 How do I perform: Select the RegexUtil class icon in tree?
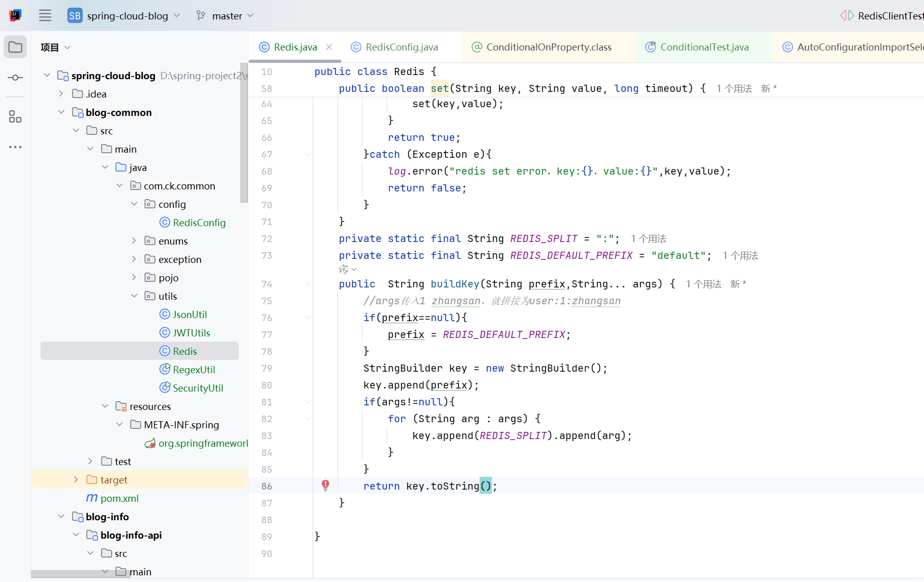(x=164, y=369)
